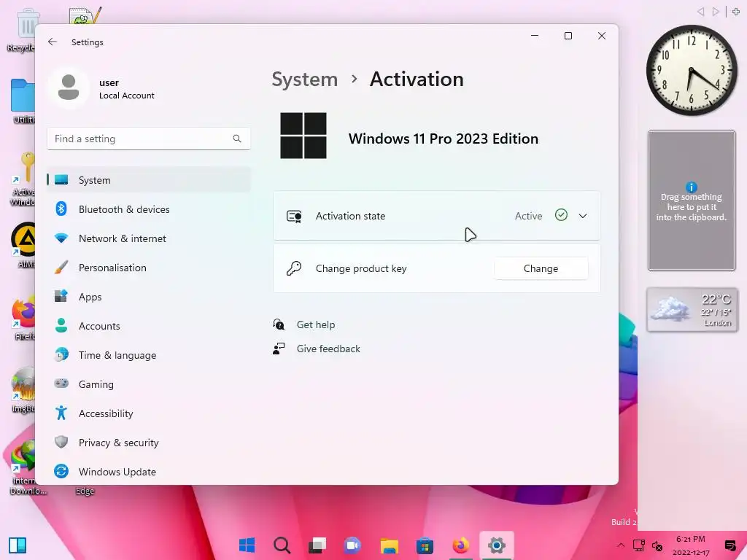The height and width of the screenshot is (560, 747).
Task: Open Personalisation settings
Action: click(x=149, y=268)
